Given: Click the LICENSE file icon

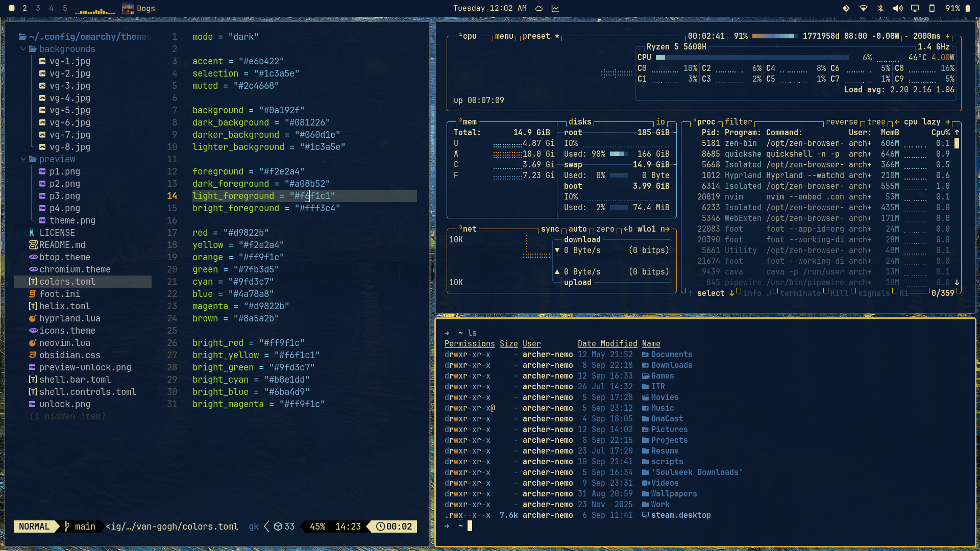Looking at the screenshot, I should [32, 233].
